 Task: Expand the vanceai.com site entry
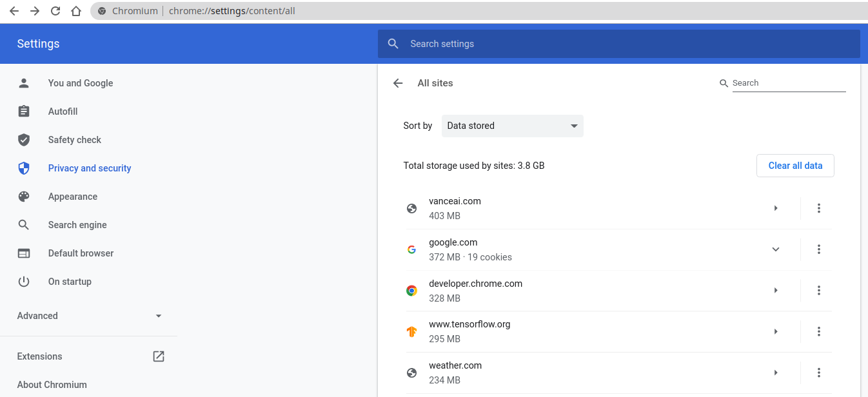776,208
